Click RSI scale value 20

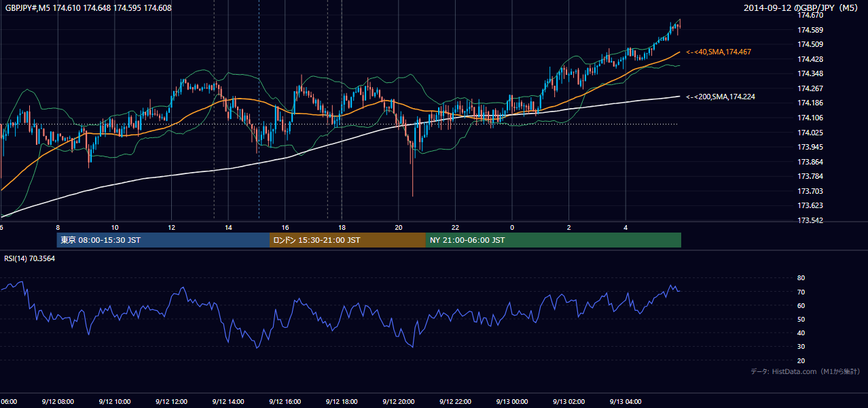point(801,360)
